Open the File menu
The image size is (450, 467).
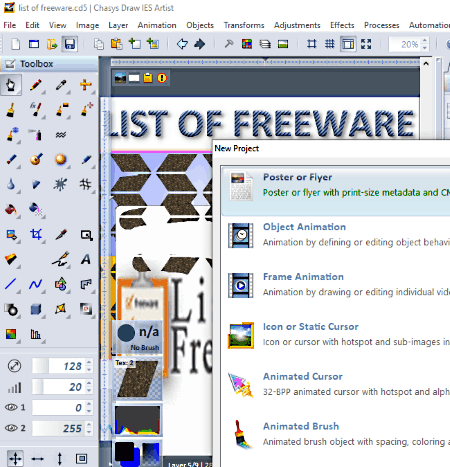pos(10,25)
